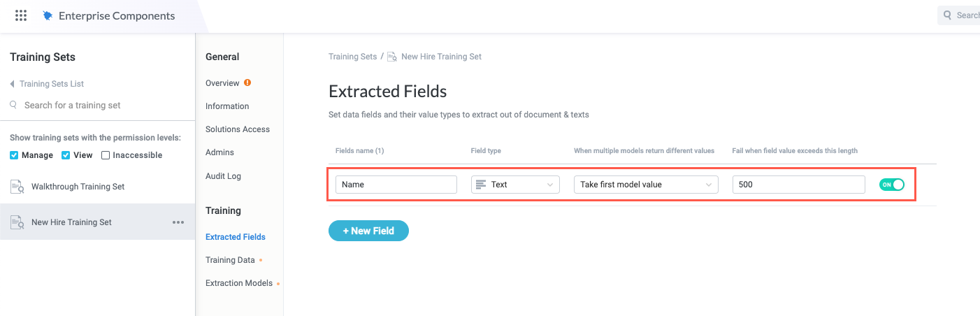Click the back arrow beside Training Sets List
This screenshot has width=980, height=316.
[12, 84]
